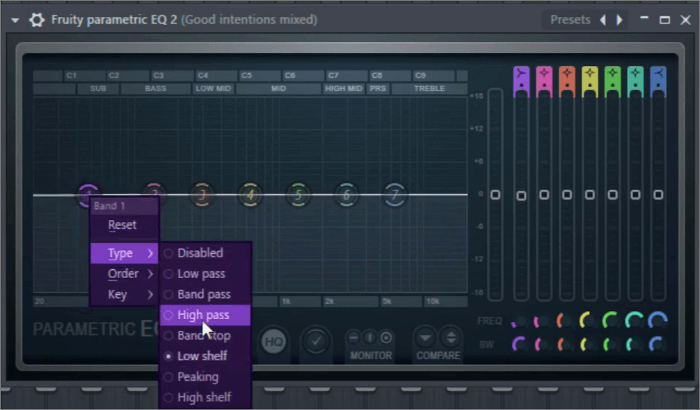Set monitor to minus mode
700x410 pixels.
pos(353,338)
